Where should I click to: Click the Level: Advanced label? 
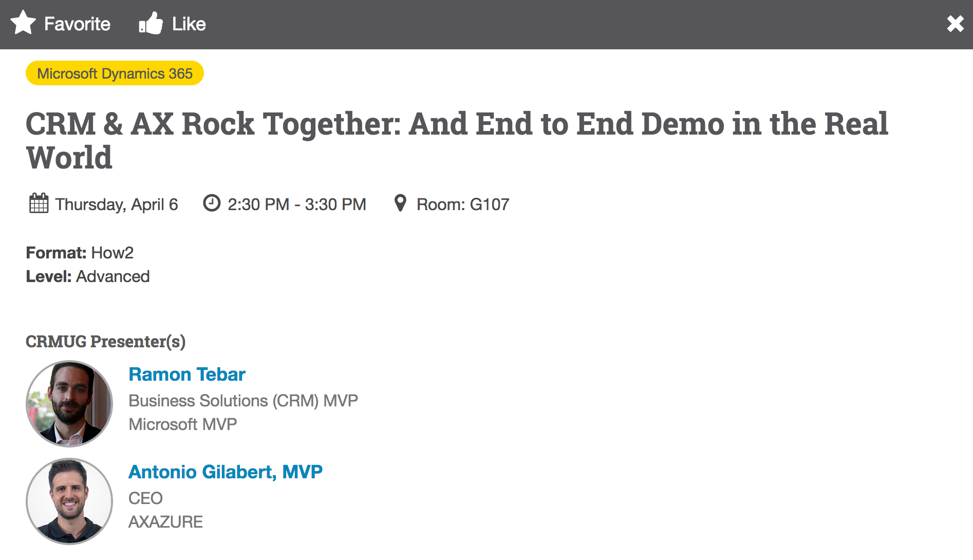click(88, 276)
